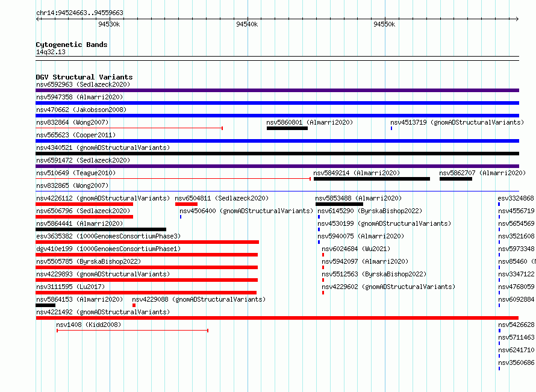The width and height of the screenshot is (536, 392).
Task: Open nsv4221492 (gnomADStructuralVariants) label
Action: point(103,312)
